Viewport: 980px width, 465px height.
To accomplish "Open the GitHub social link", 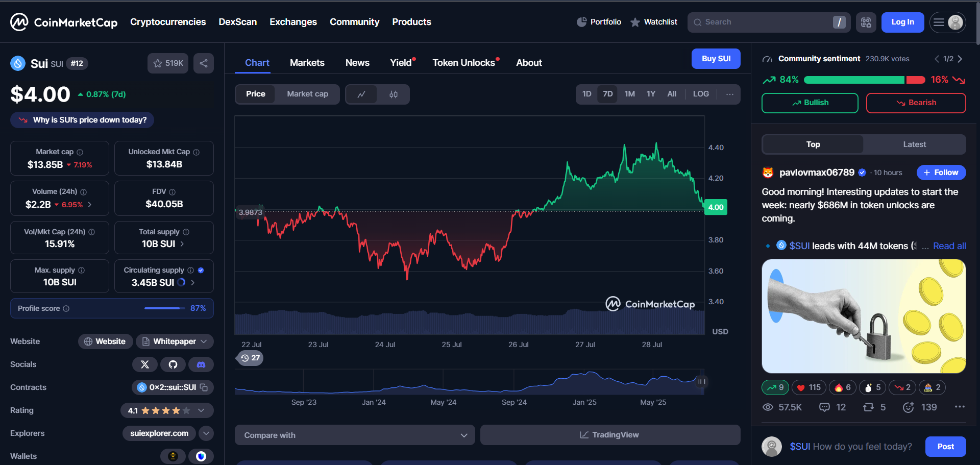I will tap(173, 364).
